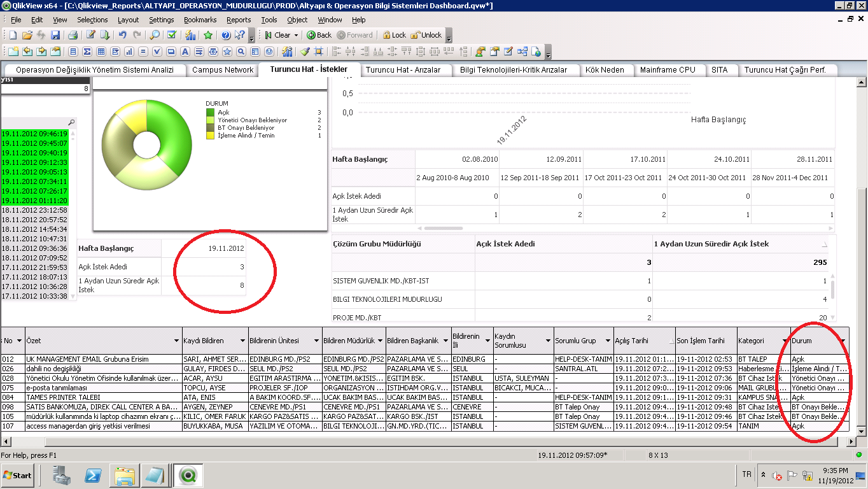Create a Text Object (A icon)
The height and width of the screenshot is (489, 868).
[185, 52]
